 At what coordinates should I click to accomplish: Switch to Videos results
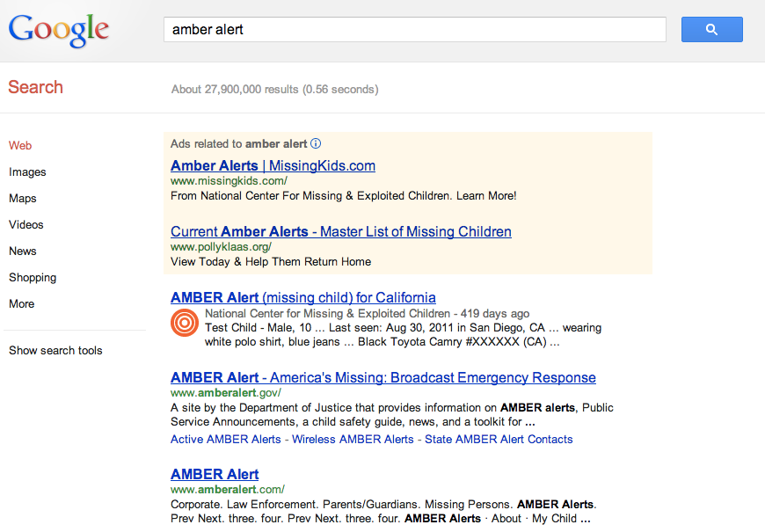[25, 224]
